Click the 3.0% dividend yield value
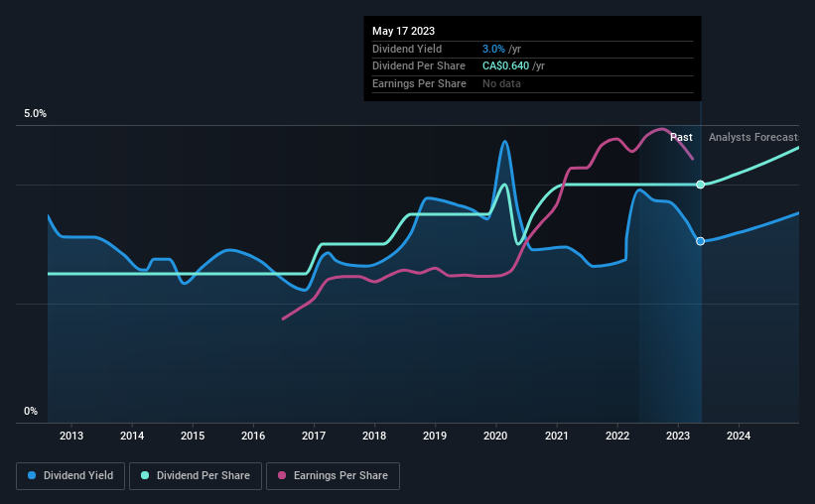This screenshot has width=815, height=504. point(493,49)
